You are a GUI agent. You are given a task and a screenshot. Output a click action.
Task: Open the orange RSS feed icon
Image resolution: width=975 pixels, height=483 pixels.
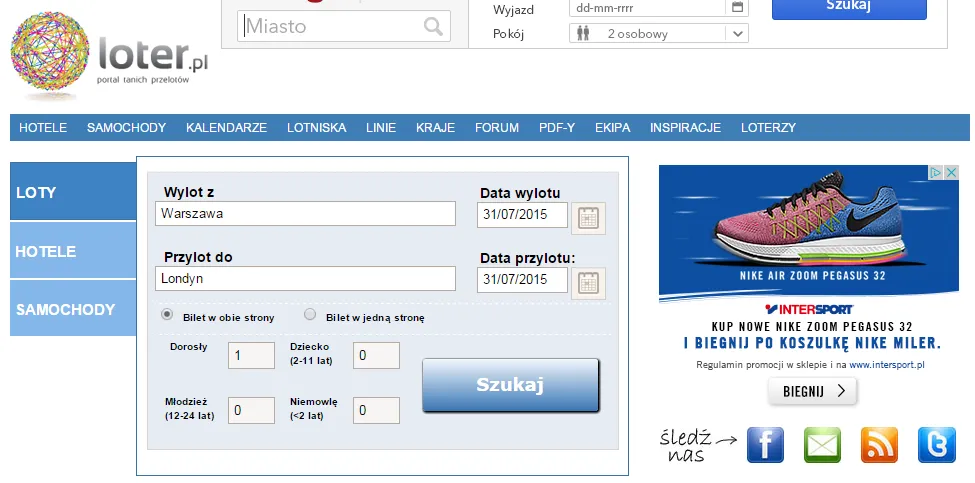pos(879,444)
